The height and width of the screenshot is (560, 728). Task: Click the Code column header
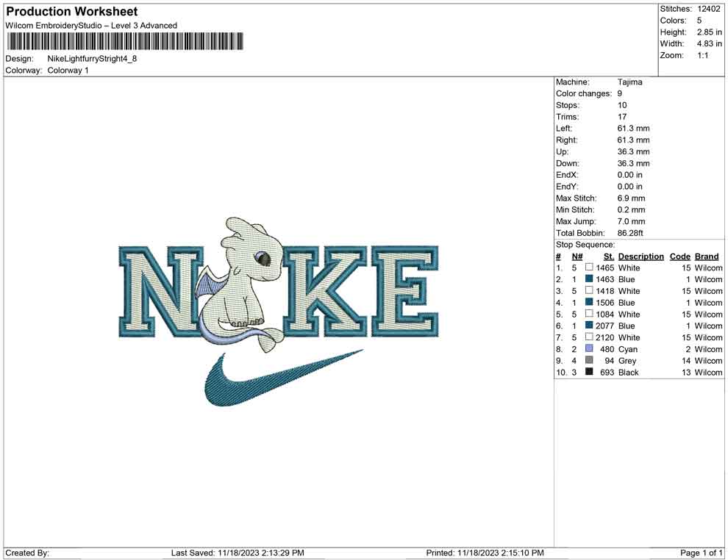[680, 256]
